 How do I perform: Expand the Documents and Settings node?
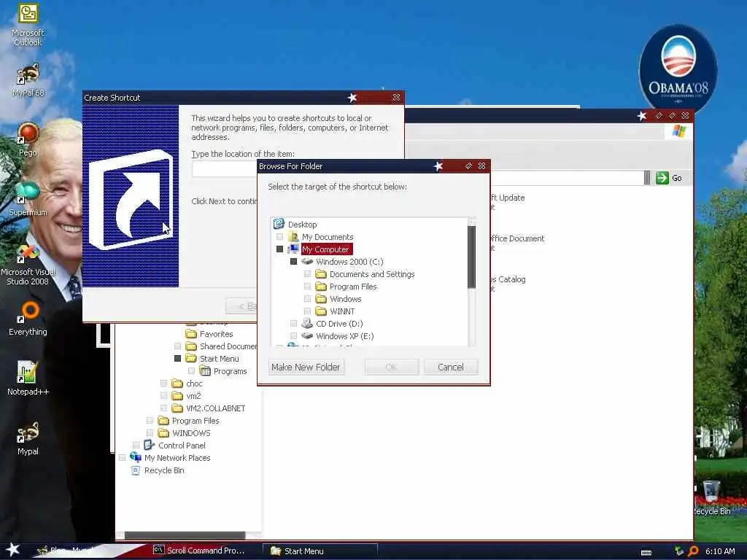pos(307,274)
